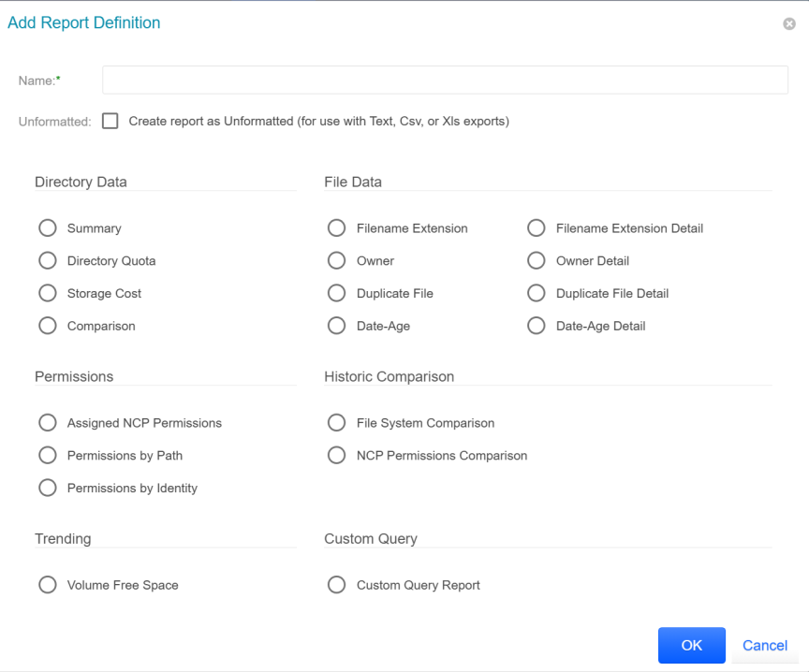Viewport: 809px width, 672px height.
Task: Click the OK button to confirm
Action: (691, 645)
